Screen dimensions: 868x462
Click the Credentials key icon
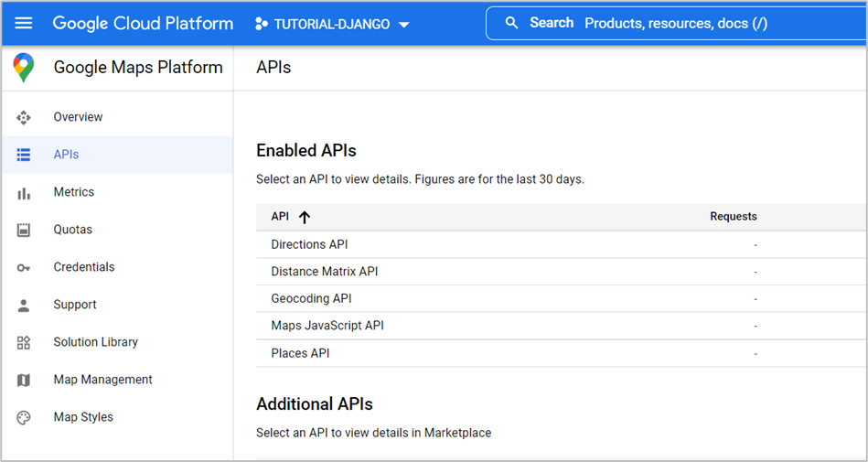[x=23, y=267]
